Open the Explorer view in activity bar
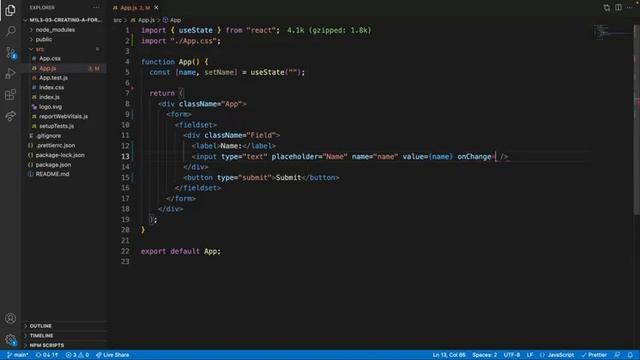Viewport: 640px width, 360px height. pos(10,10)
